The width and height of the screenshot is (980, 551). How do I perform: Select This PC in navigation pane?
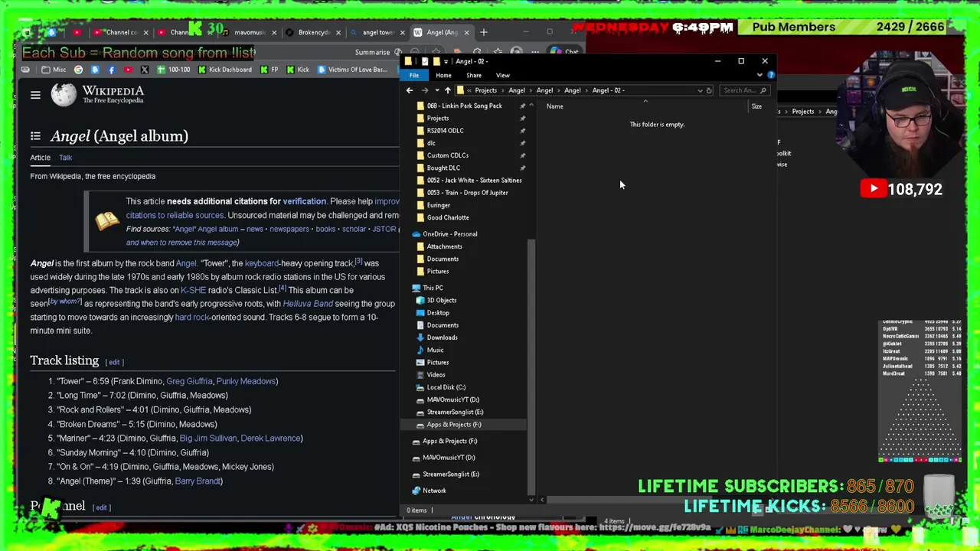pos(433,288)
